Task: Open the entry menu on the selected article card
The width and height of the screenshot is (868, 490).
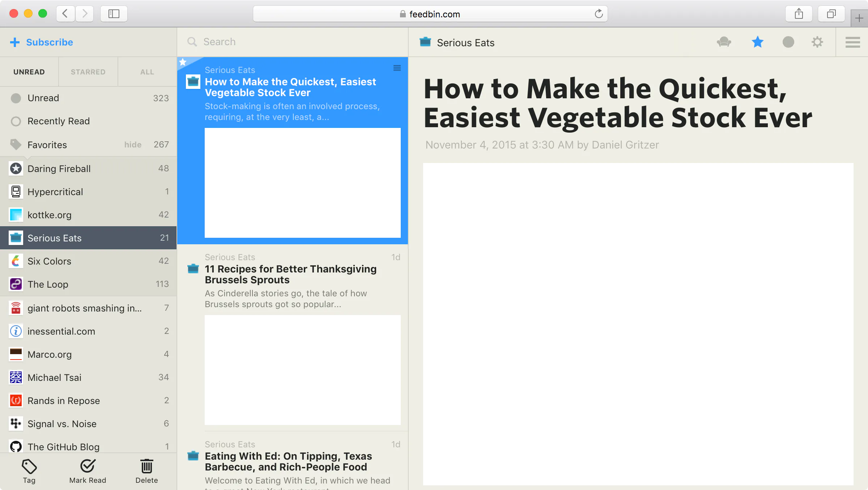Action: pyautogui.click(x=397, y=68)
